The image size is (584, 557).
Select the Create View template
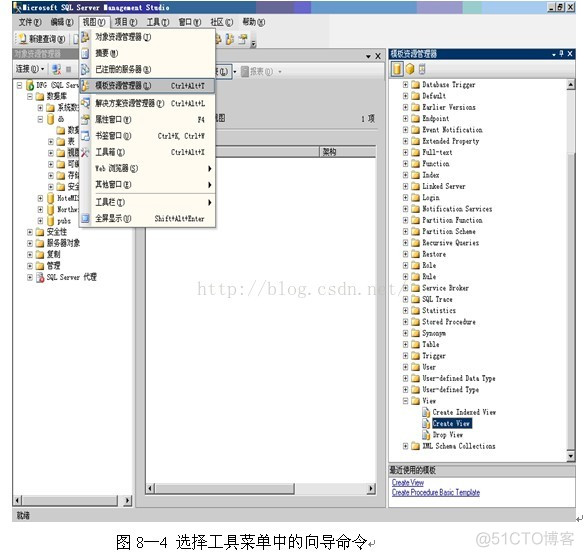(451, 423)
